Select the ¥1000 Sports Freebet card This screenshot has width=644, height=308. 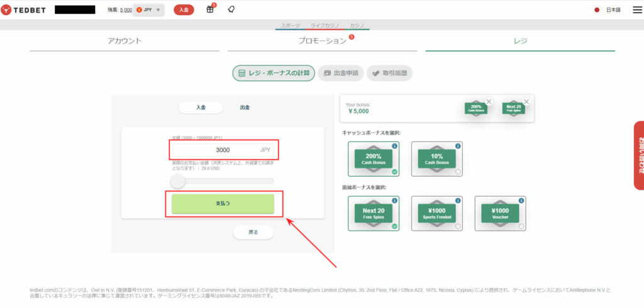pos(437,213)
